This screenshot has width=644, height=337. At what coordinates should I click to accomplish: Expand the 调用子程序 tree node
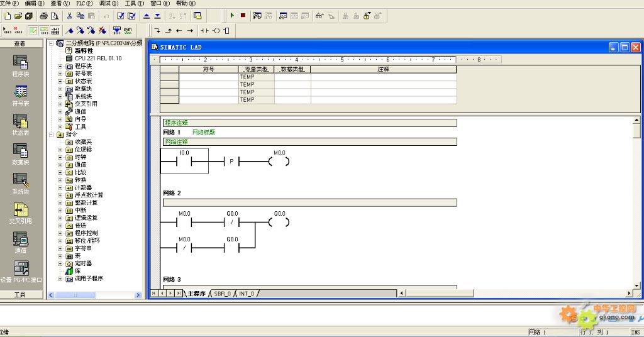60,279
